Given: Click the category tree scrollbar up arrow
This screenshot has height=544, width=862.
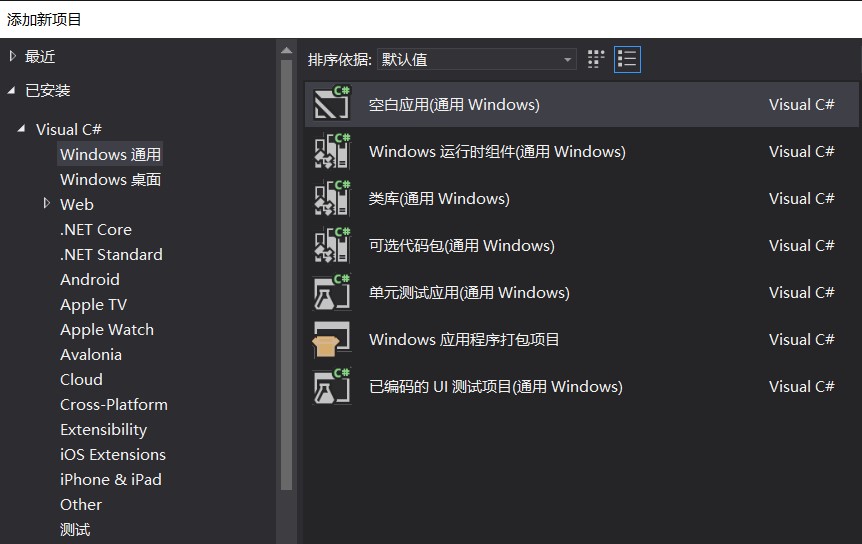Looking at the screenshot, I should click(x=286, y=51).
